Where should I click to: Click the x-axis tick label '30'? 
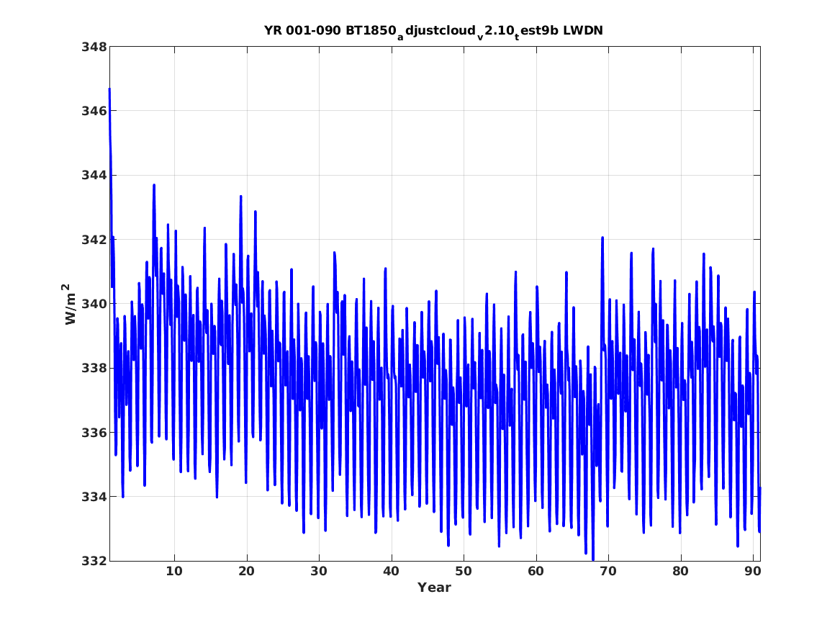coord(319,572)
